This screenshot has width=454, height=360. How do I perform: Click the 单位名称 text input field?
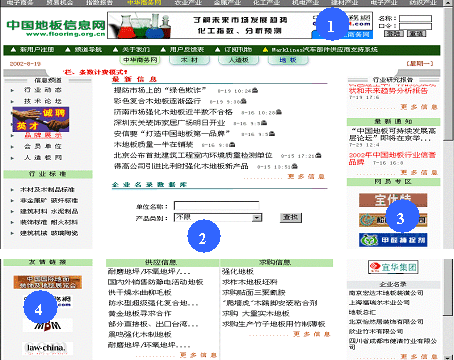pyautogui.click(x=216, y=206)
